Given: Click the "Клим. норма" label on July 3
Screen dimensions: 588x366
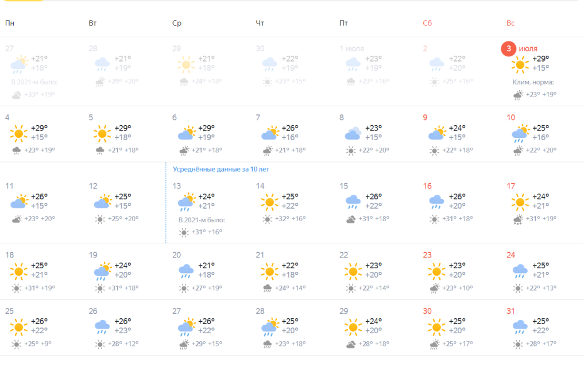Looking at the screenshot, I should pos(533,82).
